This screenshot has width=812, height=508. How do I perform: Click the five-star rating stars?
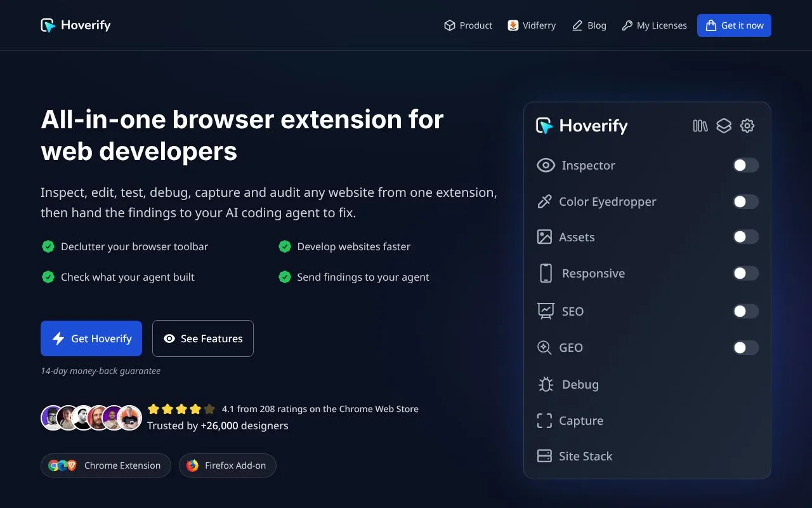click(181, 409)
